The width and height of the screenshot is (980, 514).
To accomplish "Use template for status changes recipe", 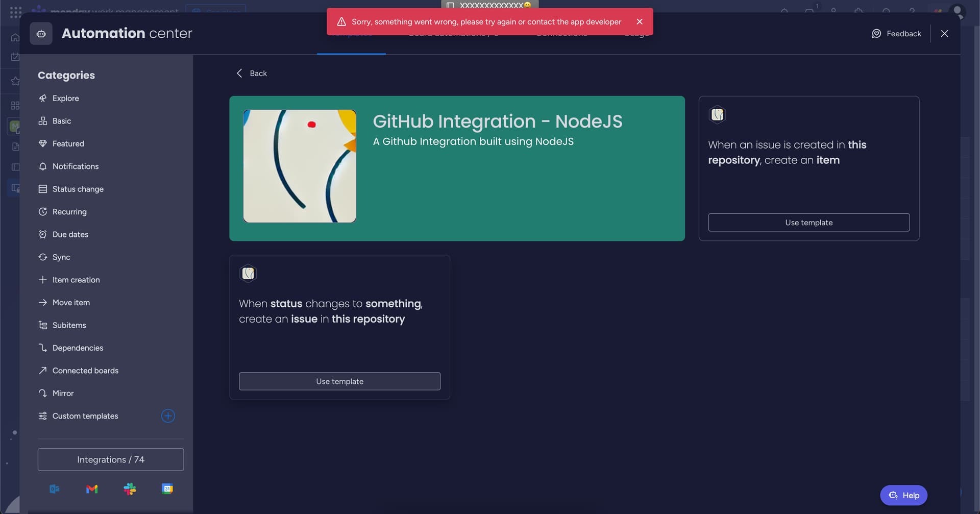I will [x=340, y=381].
